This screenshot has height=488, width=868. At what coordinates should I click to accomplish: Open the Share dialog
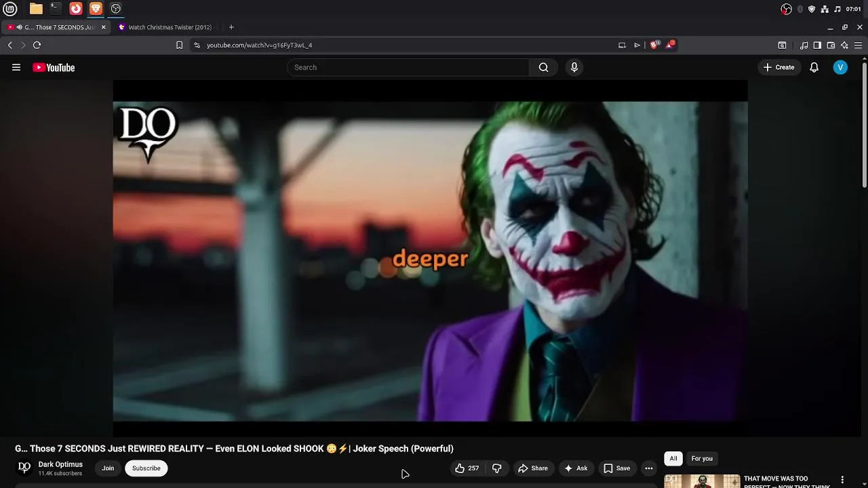(533, 468)
